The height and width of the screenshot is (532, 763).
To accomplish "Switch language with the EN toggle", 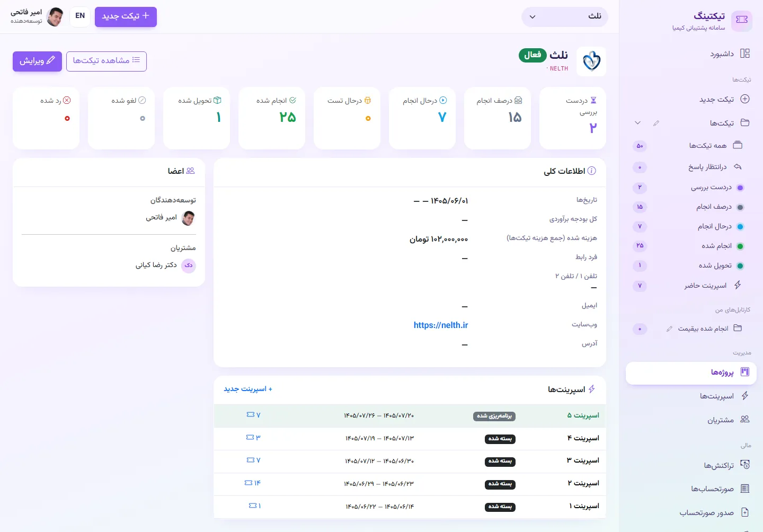I will click(x=80, y=16).
